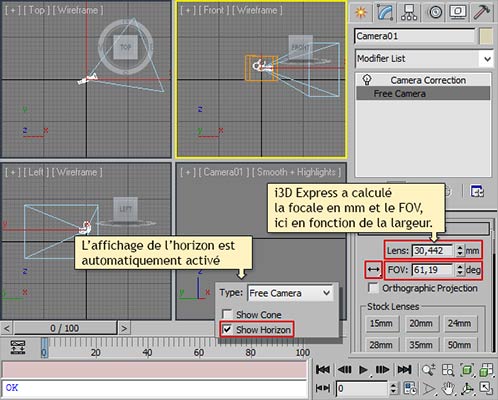Enable Orthographic Projection checkbox
Viewport: 498px width, 400px height.
(373, 288)
